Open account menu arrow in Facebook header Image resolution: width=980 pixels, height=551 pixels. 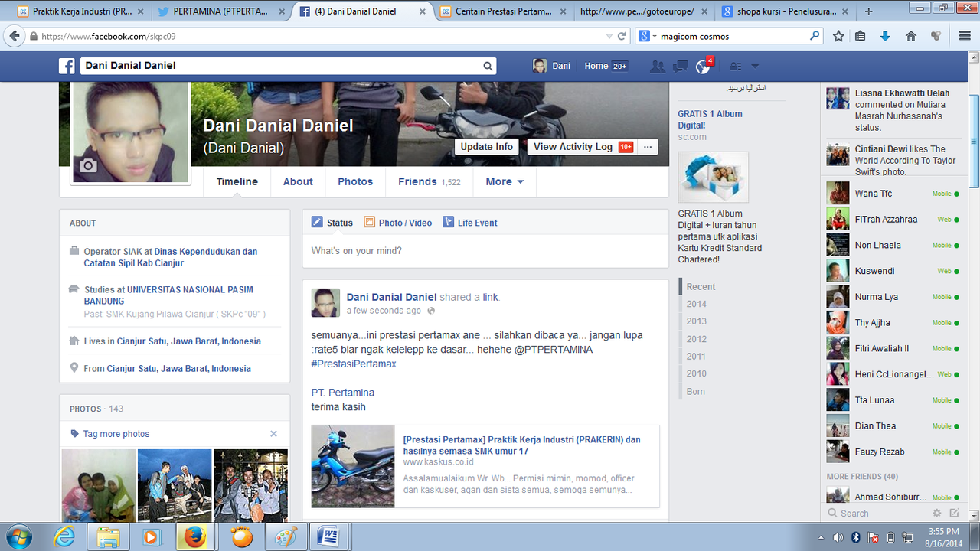(755, 67)
